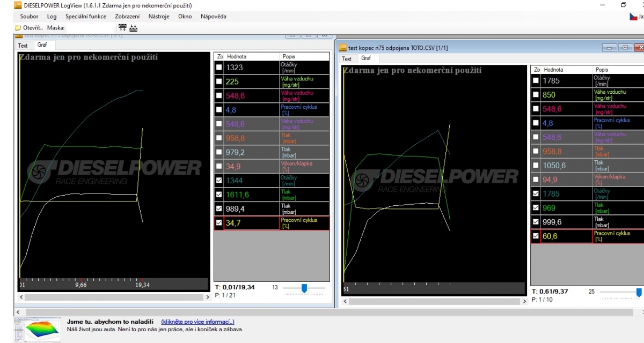The width and height of the screenshot is (644, 343).
Task: Enable checkbox for value 979,2 Tlak row
Action: [x=218, y=152]
